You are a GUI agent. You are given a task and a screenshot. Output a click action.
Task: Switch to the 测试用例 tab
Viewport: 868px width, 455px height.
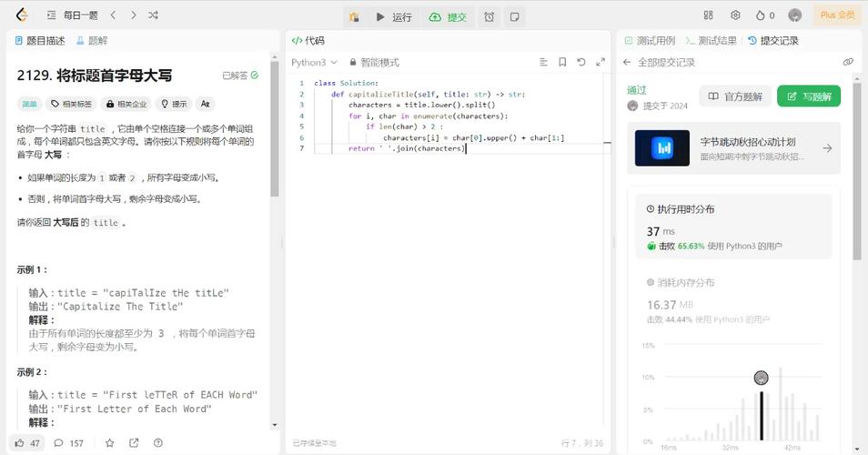(x=650, y=40)
